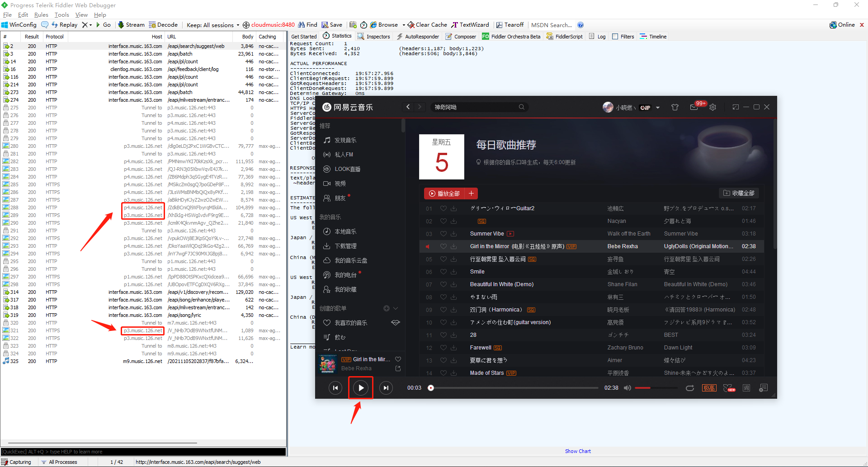Click the search magnifier icon in NetEase

(522, 107)
